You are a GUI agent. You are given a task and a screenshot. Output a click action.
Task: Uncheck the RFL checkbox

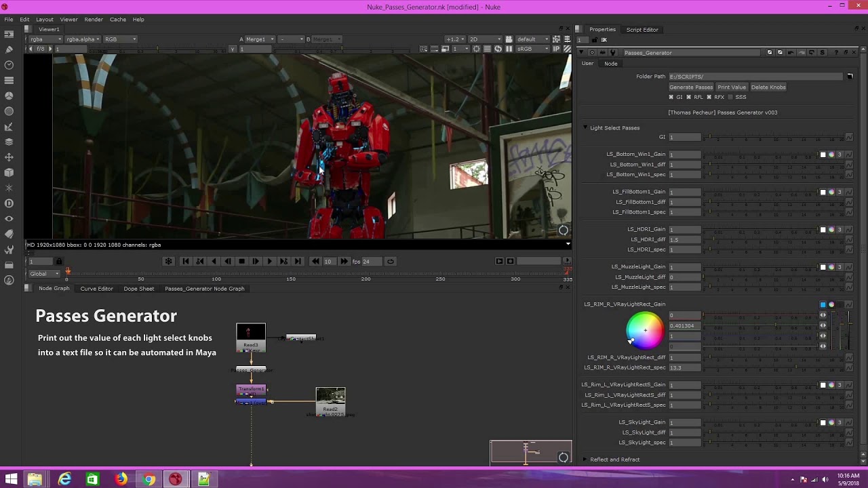pyautogui.click(x=689, y=97)
